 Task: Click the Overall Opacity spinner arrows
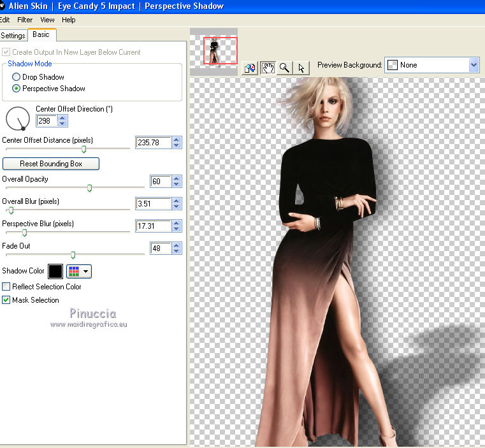click(x=177, y=182)
